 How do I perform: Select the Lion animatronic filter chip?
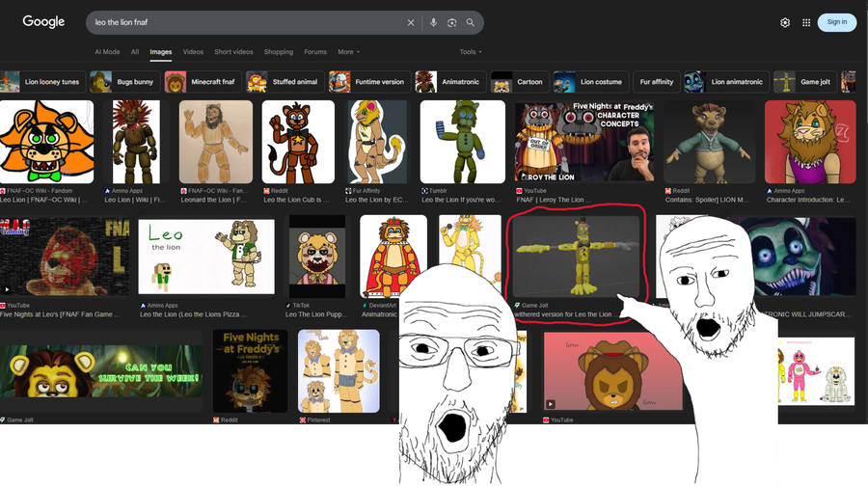(x=727, y=82)
